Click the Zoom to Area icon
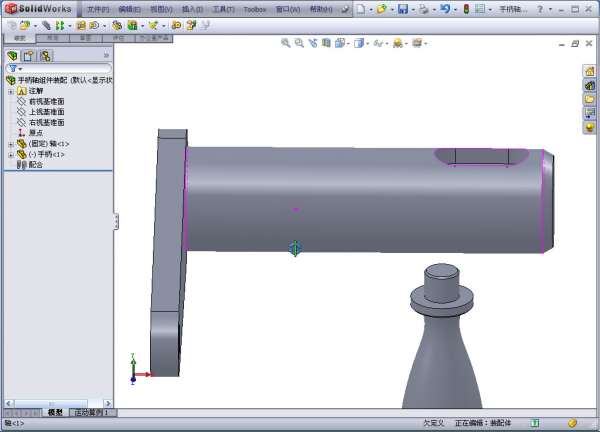 click(x=299, y=43)
